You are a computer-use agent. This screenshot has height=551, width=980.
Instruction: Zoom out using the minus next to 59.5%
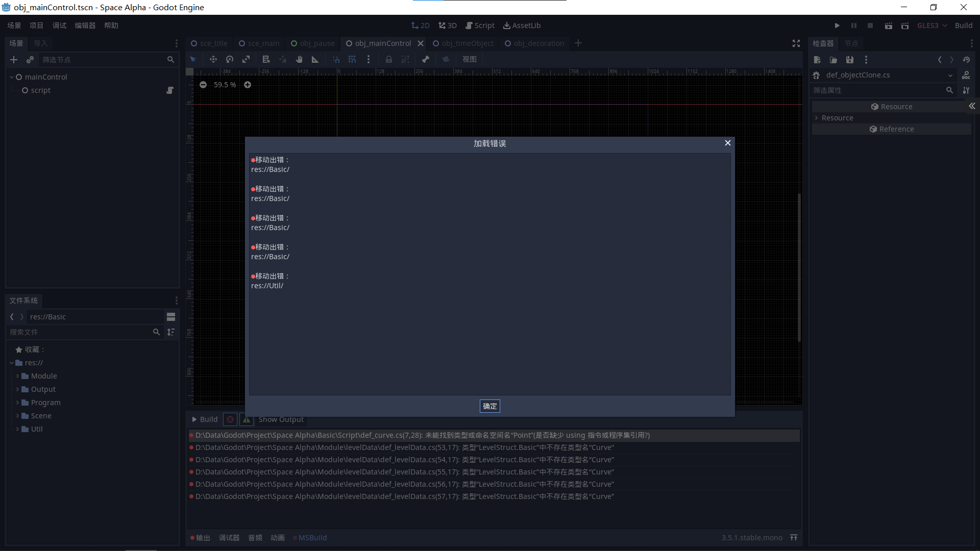pyautogui.click(x=203, y=85)
